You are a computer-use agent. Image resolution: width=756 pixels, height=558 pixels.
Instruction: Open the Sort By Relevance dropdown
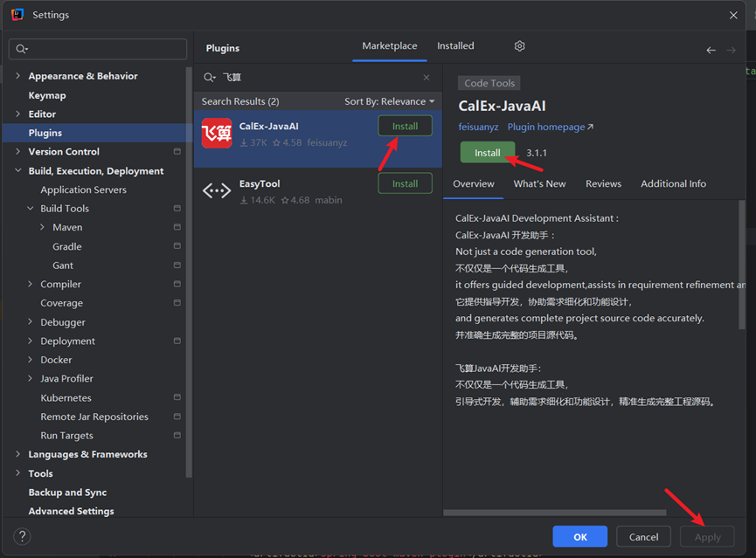[x=389, y=101]
